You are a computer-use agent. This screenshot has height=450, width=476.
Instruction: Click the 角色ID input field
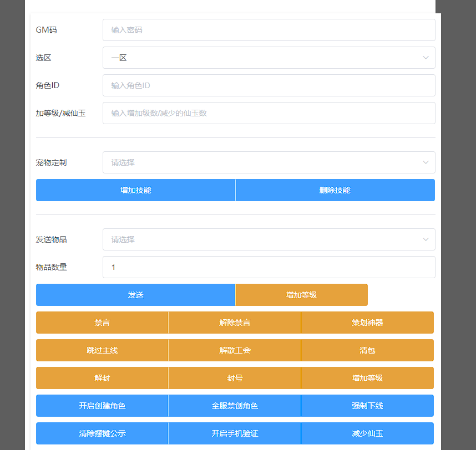tap(269, 85)
